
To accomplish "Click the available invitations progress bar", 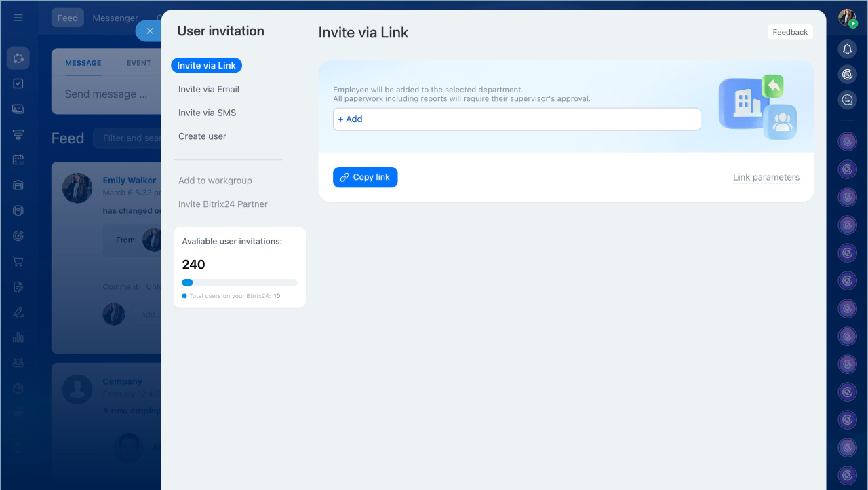I will click(x=239, y=282).
